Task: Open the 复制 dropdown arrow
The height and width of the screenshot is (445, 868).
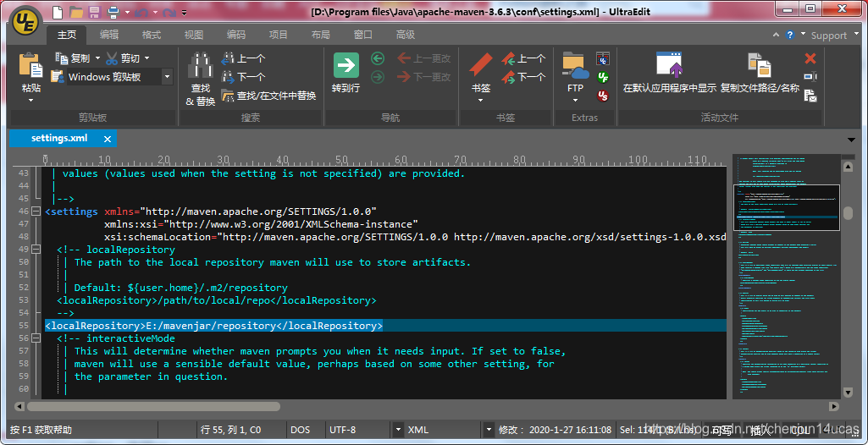Action: (97, 58)
